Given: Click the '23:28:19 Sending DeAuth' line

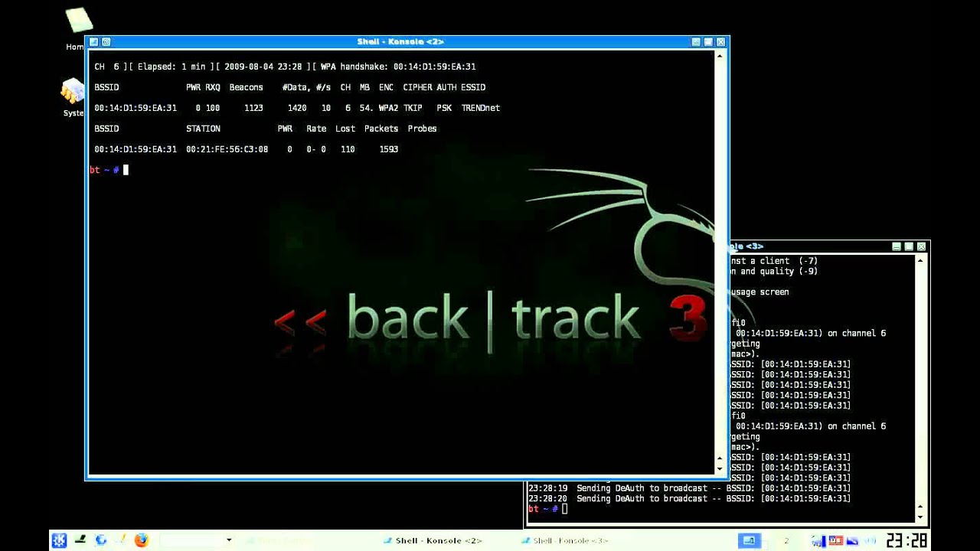Looking at the screenshot, I should coord(689,488).
